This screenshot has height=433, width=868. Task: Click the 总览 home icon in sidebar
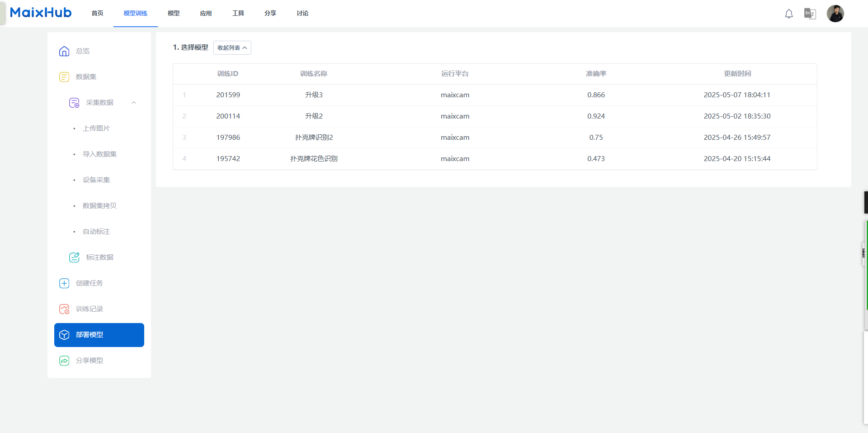pyautogui.click(x=64, y=51)
